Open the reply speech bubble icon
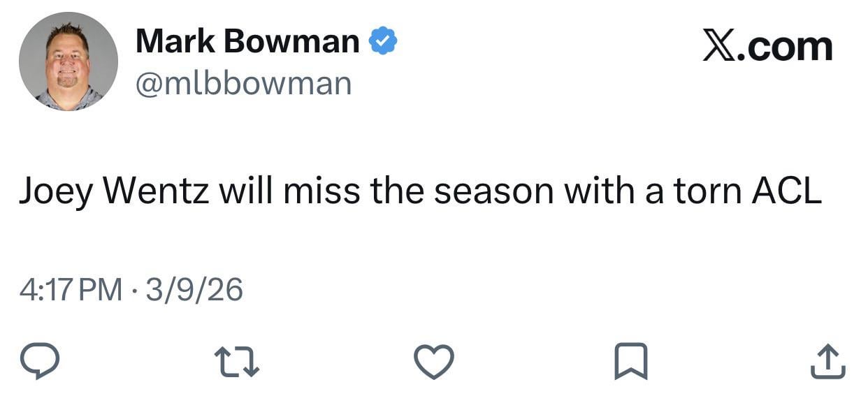 pos(40,361)
